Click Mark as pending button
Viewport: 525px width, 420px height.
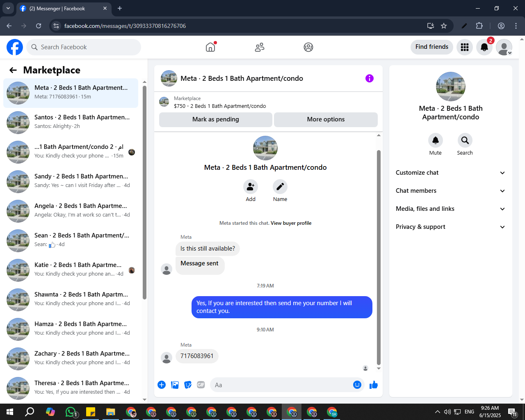tap(216, 119)
